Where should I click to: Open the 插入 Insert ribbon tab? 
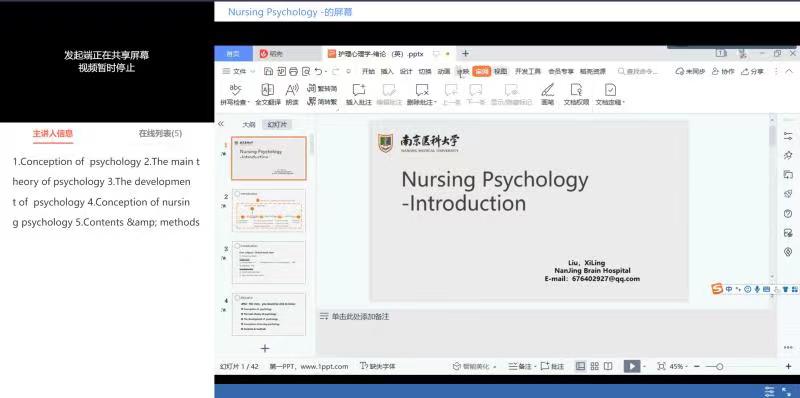(387, 71)
